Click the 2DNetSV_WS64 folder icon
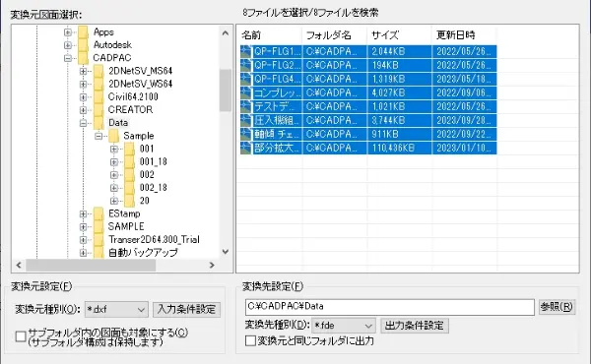 point(98,84)
